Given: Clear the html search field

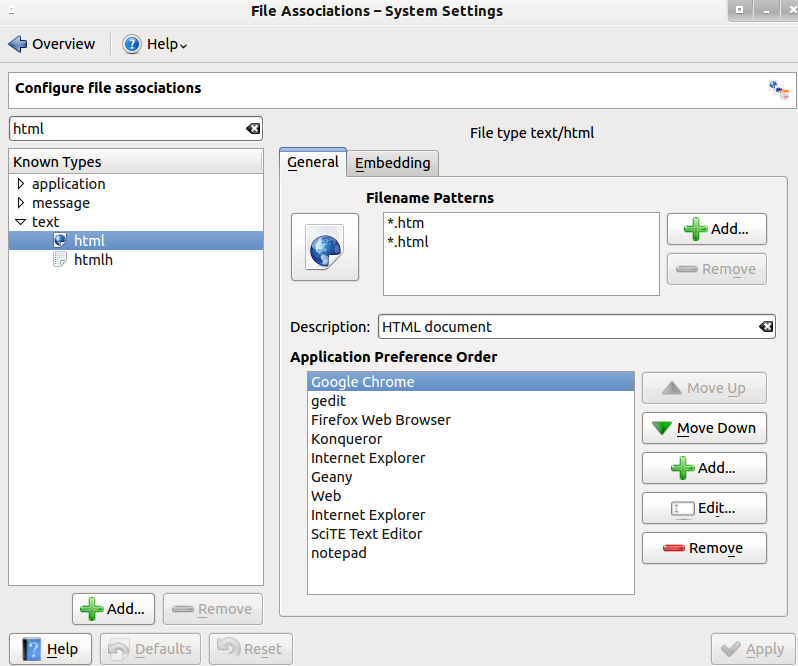Looking at the screenshot, I should point(253,129).
